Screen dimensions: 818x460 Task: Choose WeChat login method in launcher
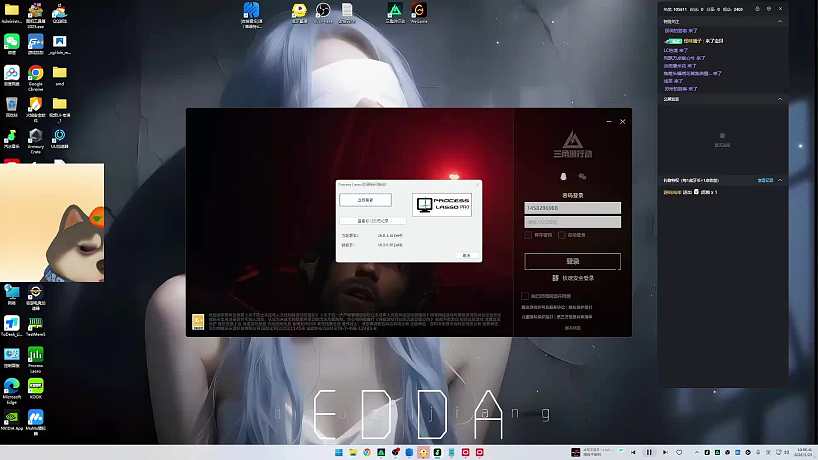[x=582, y=177]
